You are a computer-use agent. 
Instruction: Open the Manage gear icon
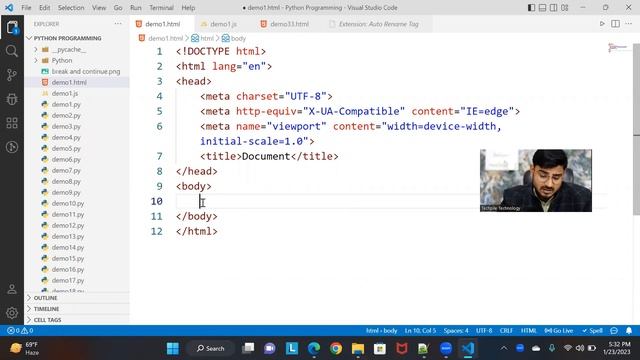coord(12,313)
